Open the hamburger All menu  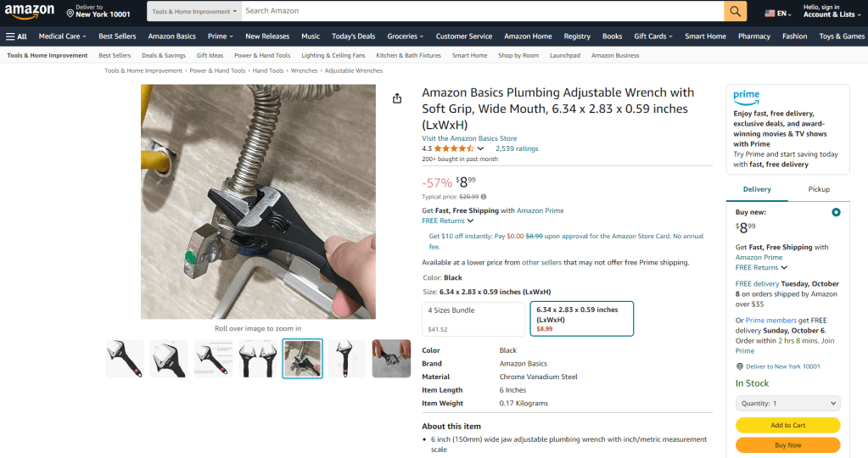coord(16,36)
